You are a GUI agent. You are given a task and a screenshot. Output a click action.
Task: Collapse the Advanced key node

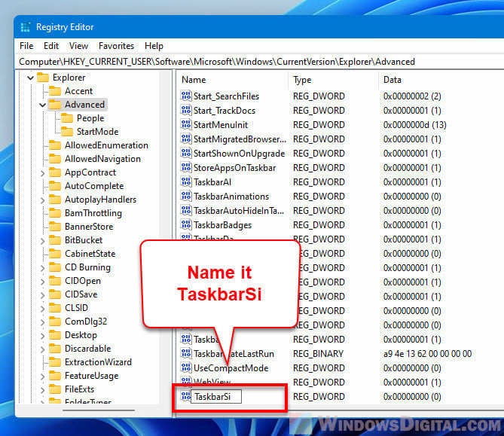(42, 105)
